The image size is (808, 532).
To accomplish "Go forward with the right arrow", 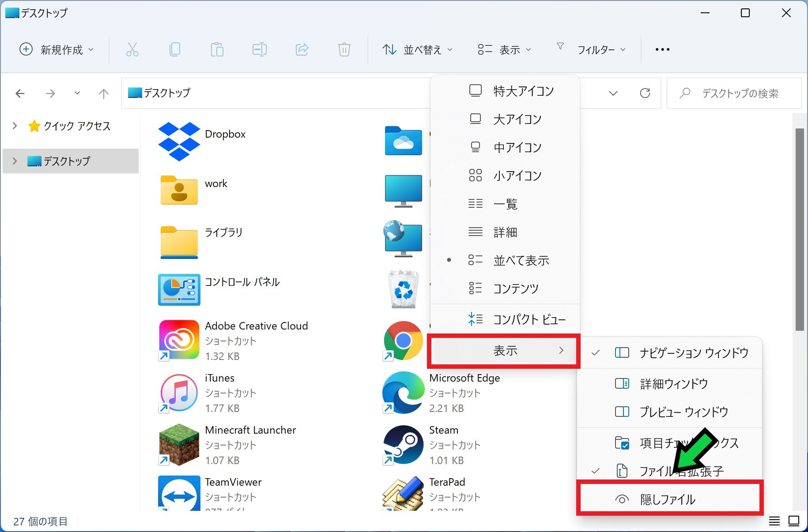I will pyautogui.click(x=50, y=93).
